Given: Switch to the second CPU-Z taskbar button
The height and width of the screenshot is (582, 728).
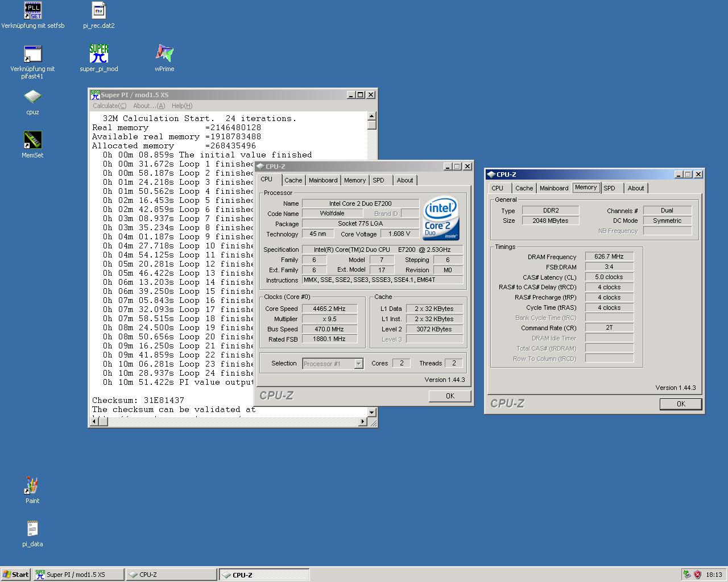Looking at the screenshot, I should coord(264,575).
